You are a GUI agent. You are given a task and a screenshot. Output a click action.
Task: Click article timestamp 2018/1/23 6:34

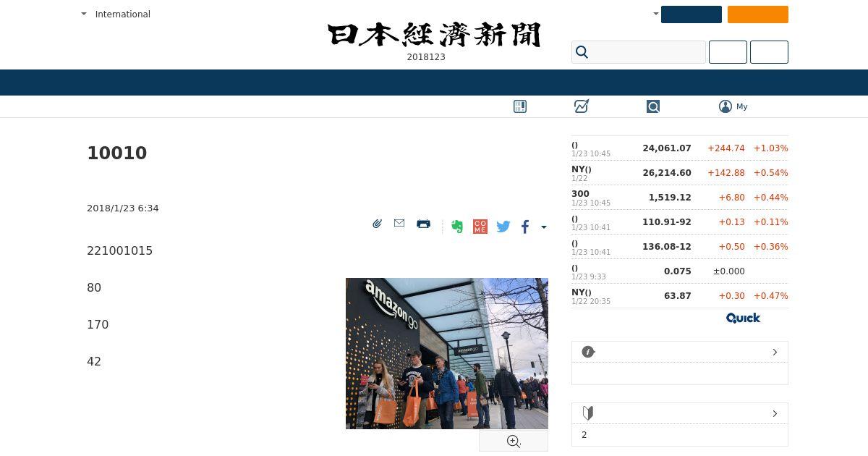point(123,208)
